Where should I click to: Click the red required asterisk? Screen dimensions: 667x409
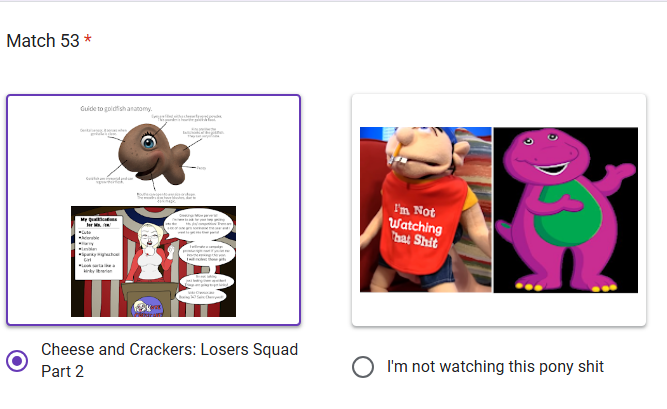click(x=88, y=39)
